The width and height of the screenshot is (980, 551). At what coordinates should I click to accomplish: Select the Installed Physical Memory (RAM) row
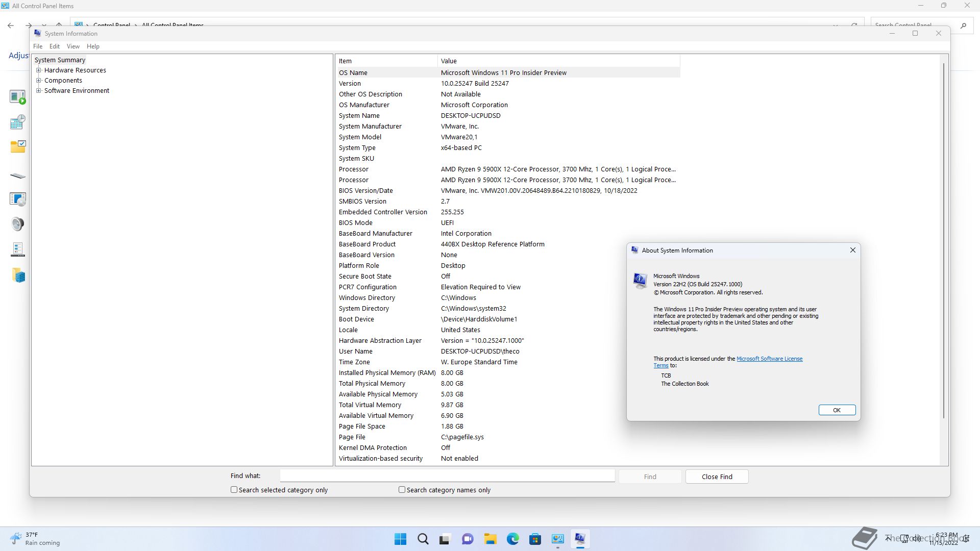click(508, 372)
